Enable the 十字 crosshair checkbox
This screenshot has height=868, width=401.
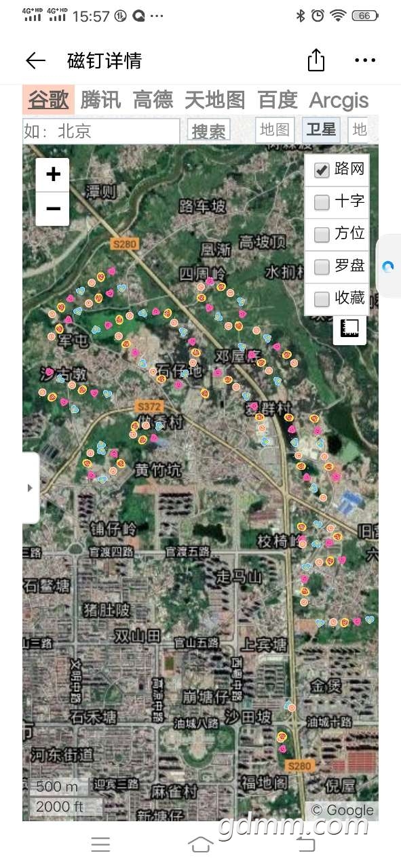pos(322,202)
